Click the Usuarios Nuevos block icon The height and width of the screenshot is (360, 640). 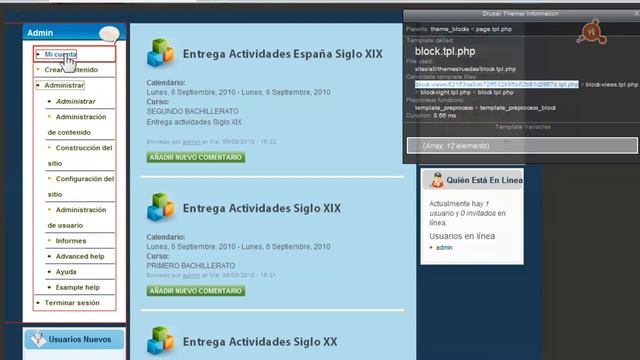(38, 339)
